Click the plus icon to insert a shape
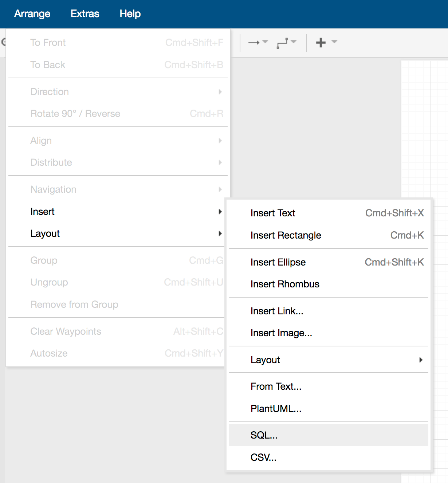 [321, 42]
